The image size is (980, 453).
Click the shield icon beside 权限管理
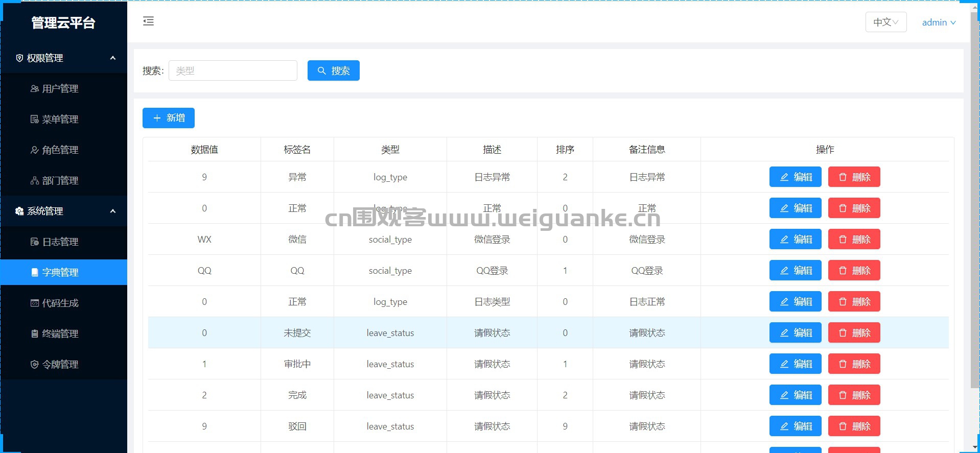point(19,58)
